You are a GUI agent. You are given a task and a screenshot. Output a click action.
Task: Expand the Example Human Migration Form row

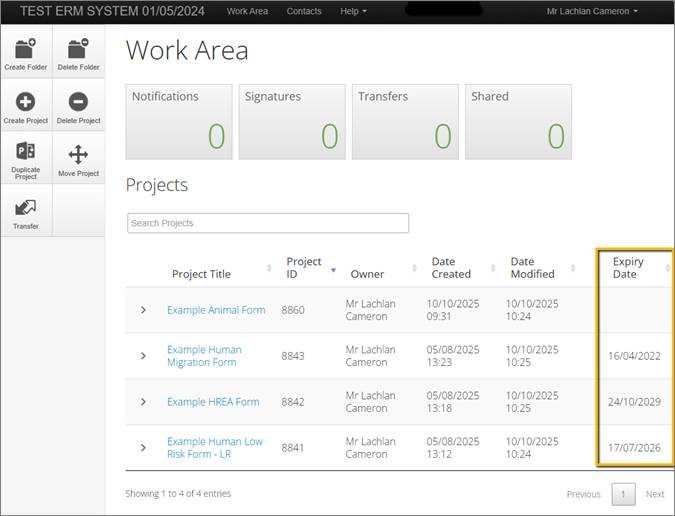(143, 355)
